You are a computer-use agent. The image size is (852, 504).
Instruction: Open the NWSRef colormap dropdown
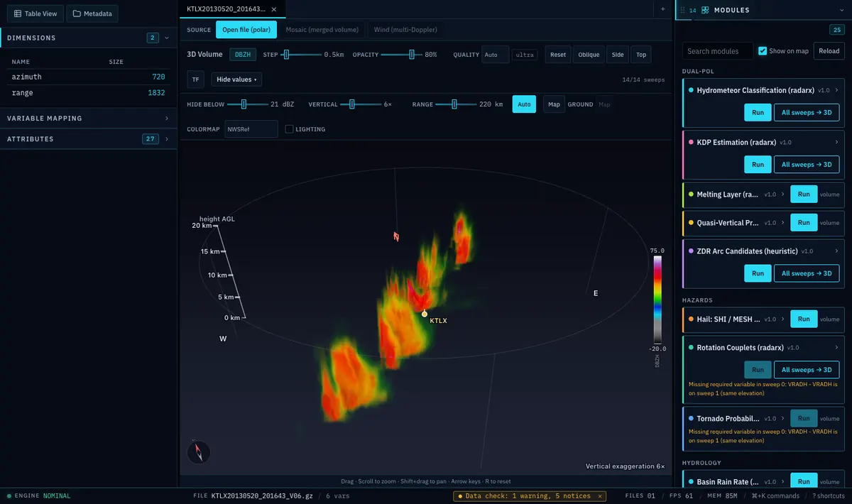coord(251,129)
